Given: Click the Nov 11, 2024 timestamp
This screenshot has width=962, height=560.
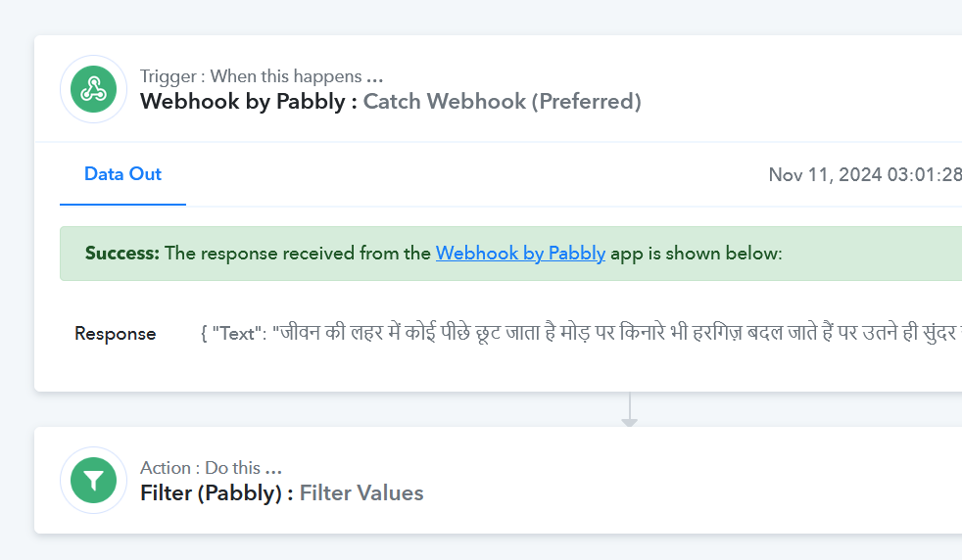Looking at the screenshot, I should point(865,175).
